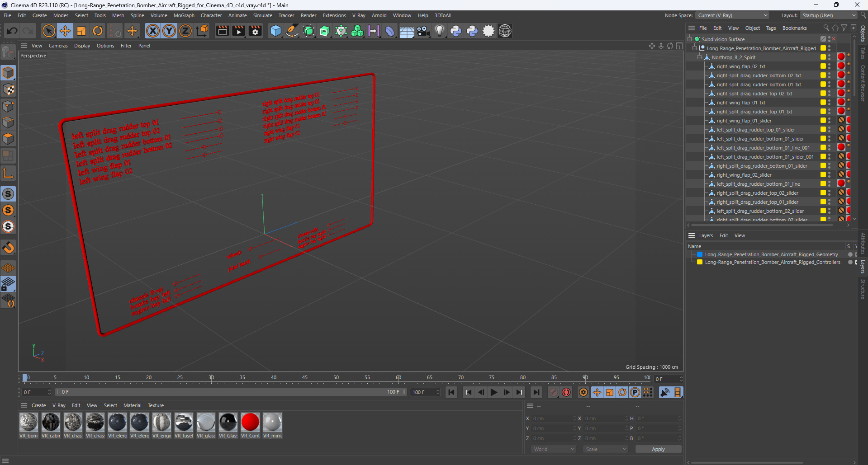Viewport: 868px width, 465px height.
Task: Open the Layers panel Edit menu
Action: click(x=724, y=235)
